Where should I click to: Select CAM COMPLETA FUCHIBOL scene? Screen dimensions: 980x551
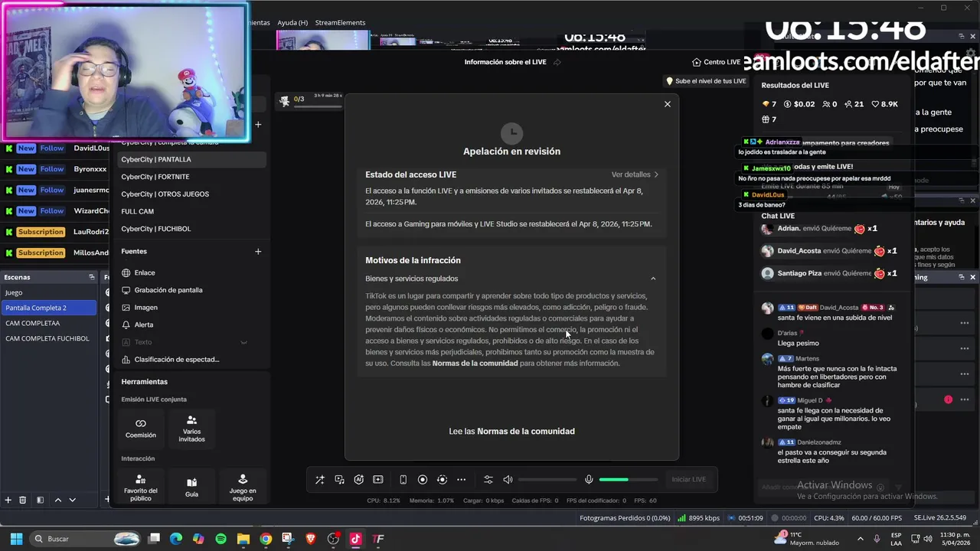[49, 338]
